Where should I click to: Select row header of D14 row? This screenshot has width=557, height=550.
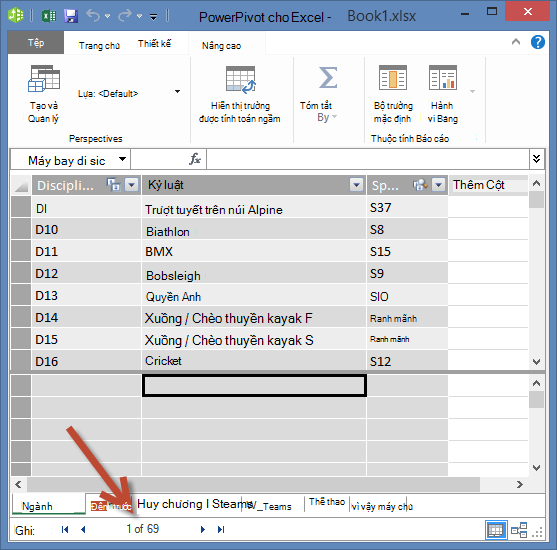click(x=21, y=318)
